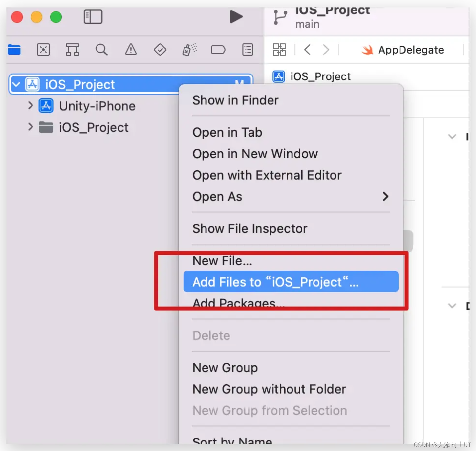Open the Find navigator magnifier icon
This screenshot has width=476, height=451.
[101, 50]
